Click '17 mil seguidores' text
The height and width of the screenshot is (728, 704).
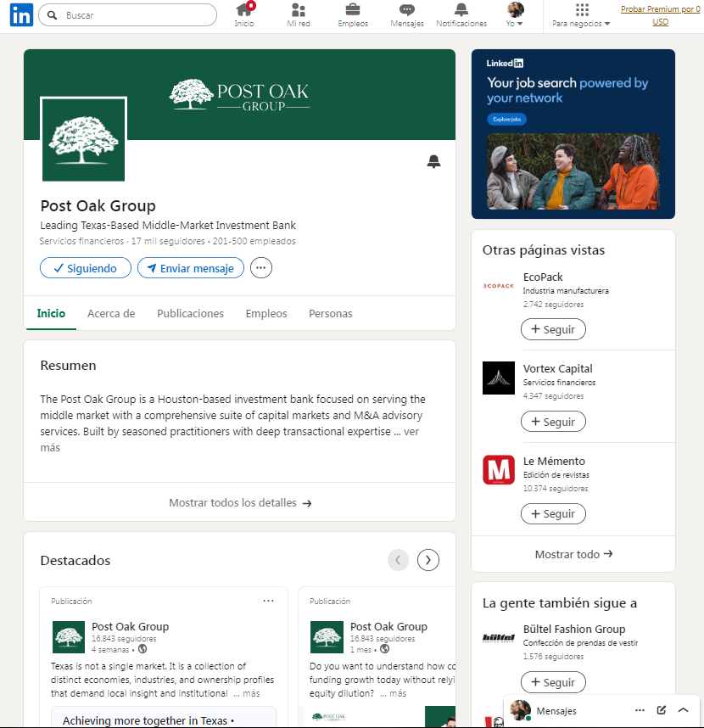tap(168, 242)
